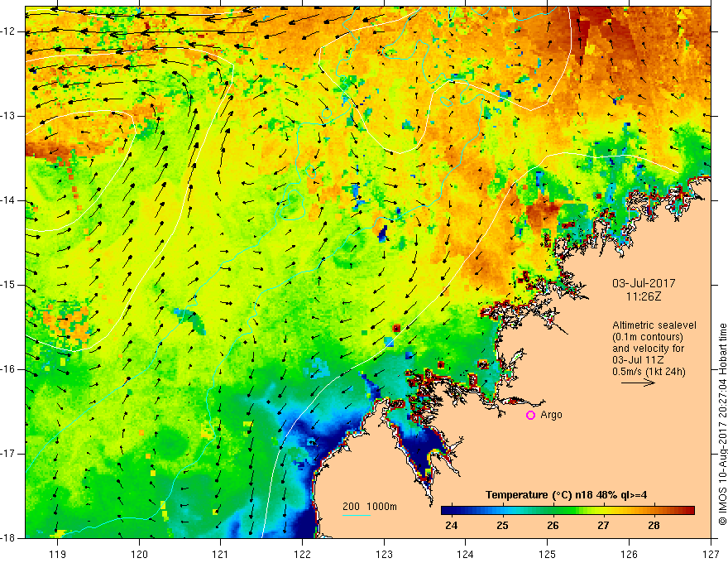Click the '(0.1m contours)' caption line

click(648, 337)
